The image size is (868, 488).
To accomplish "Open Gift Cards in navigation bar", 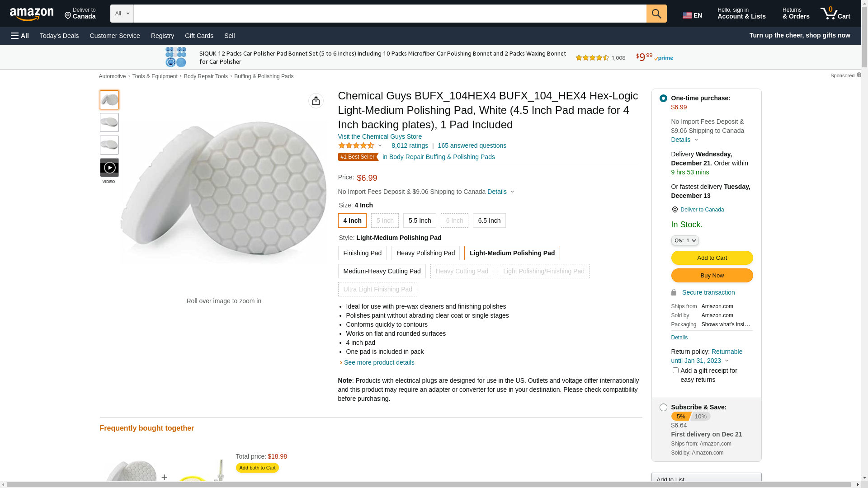I will (199, 36).
